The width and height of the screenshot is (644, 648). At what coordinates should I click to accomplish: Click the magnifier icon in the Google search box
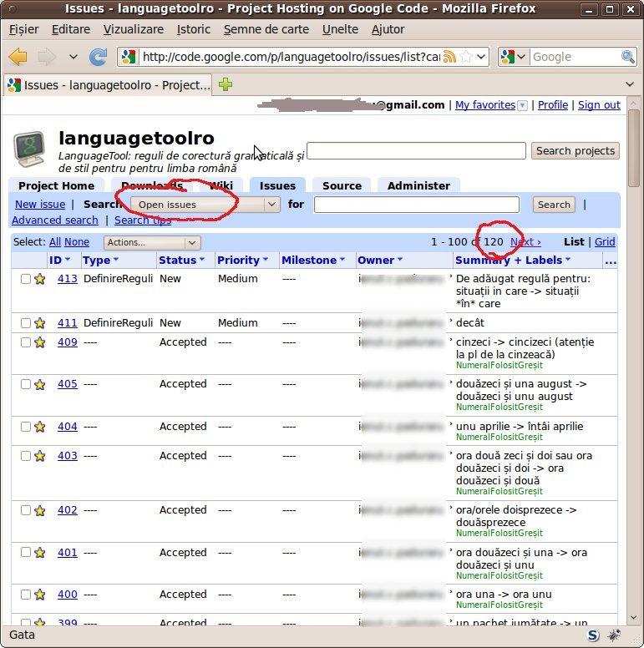(x=627, y=57)
